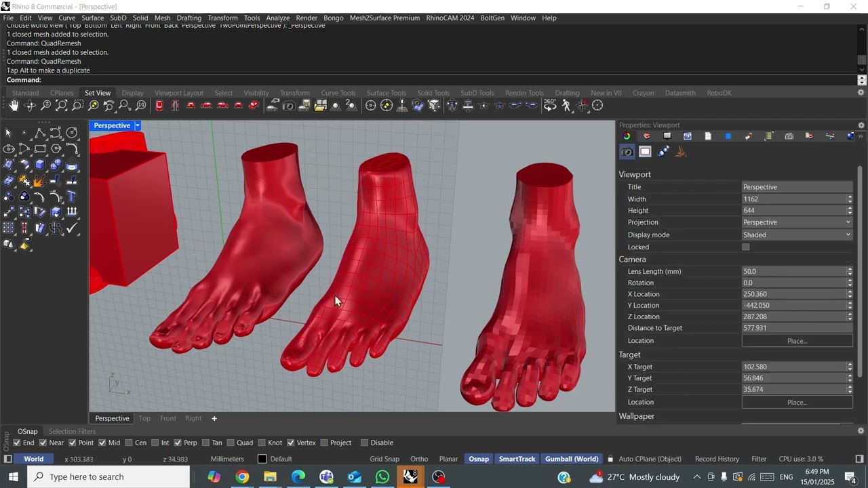Toggle the Point osnap checkbox

point(72,443)
